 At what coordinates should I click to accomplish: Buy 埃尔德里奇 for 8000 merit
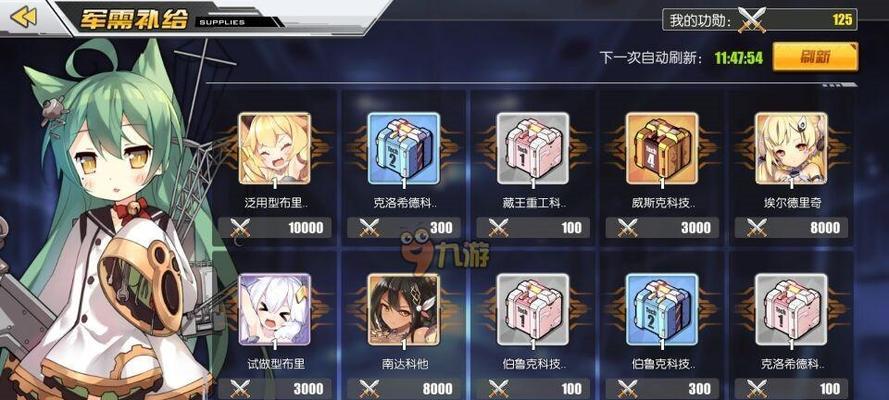(791, 228)
